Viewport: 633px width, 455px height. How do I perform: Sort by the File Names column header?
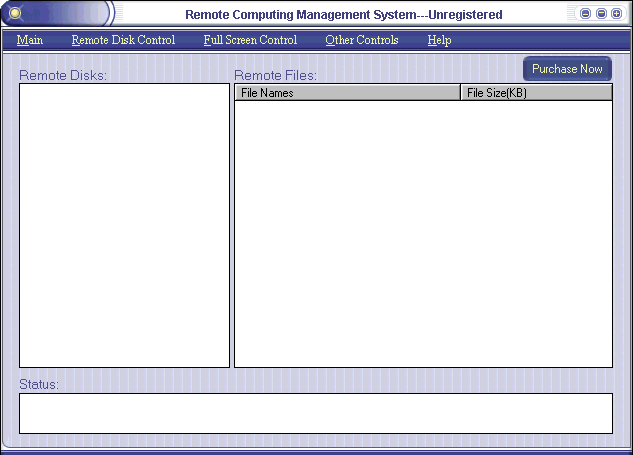(x=347, y=93)
